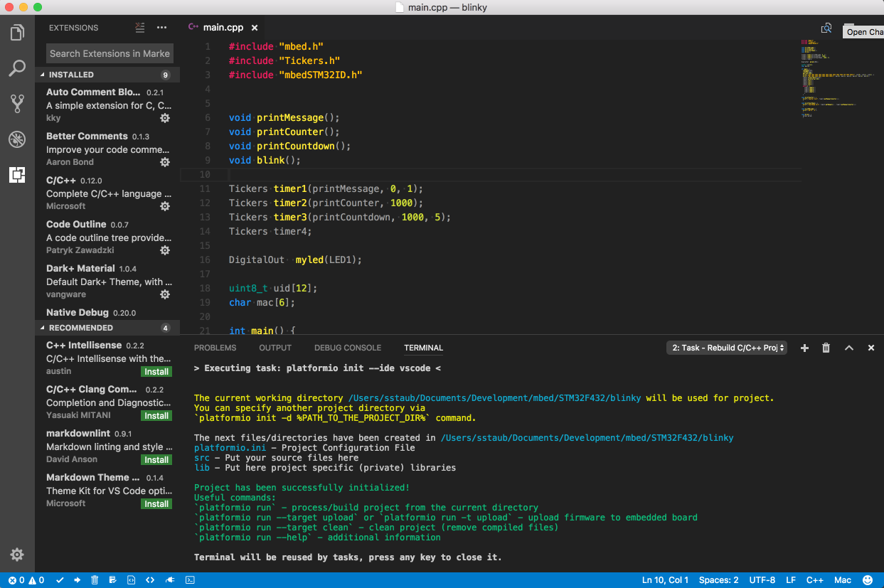Click the Extensions icon in the activity bar

17,174
